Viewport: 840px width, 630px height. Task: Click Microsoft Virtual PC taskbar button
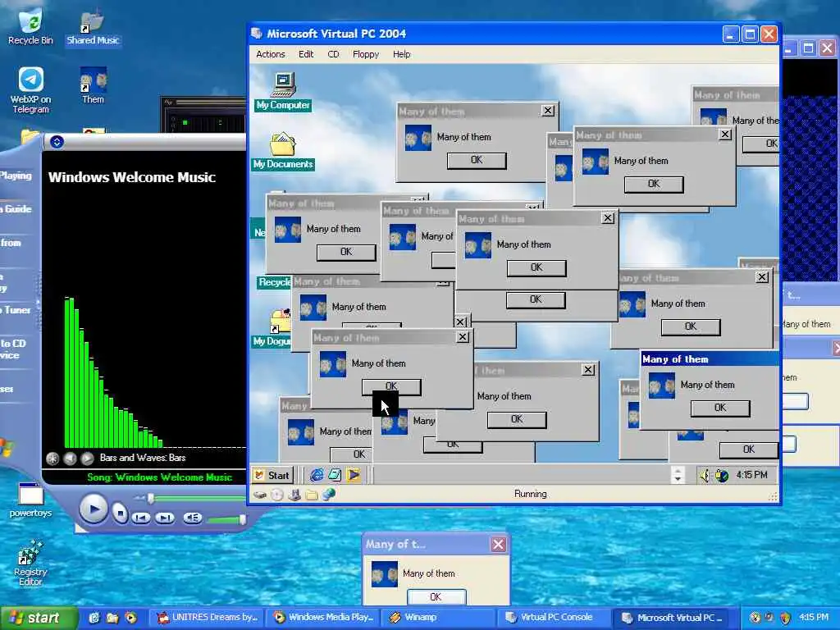pos(673,618)
